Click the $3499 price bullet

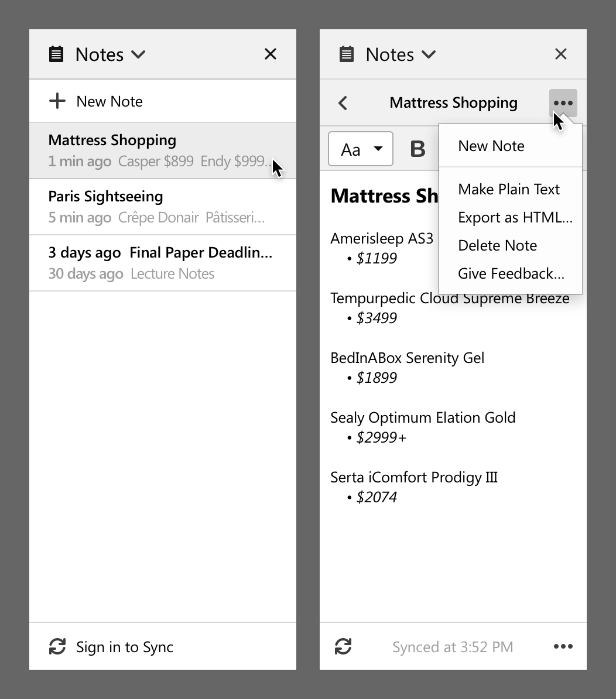click(372, 318)
